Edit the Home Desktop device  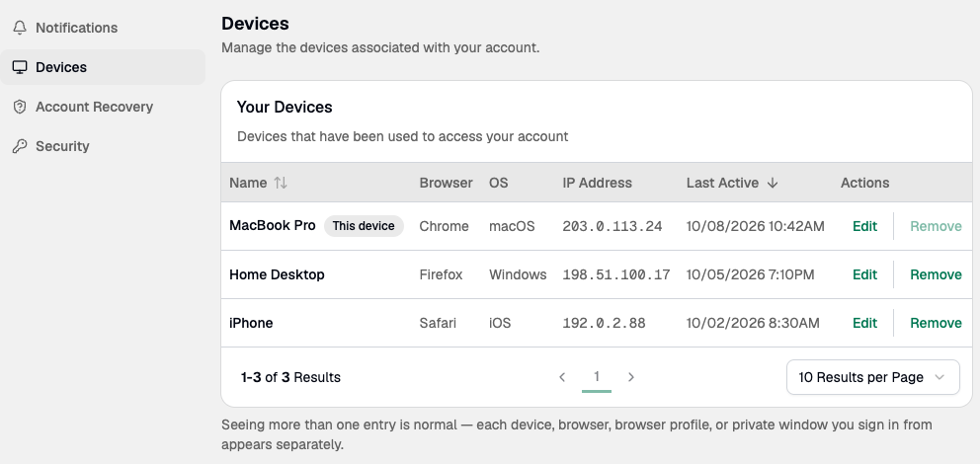pos(865,274)
